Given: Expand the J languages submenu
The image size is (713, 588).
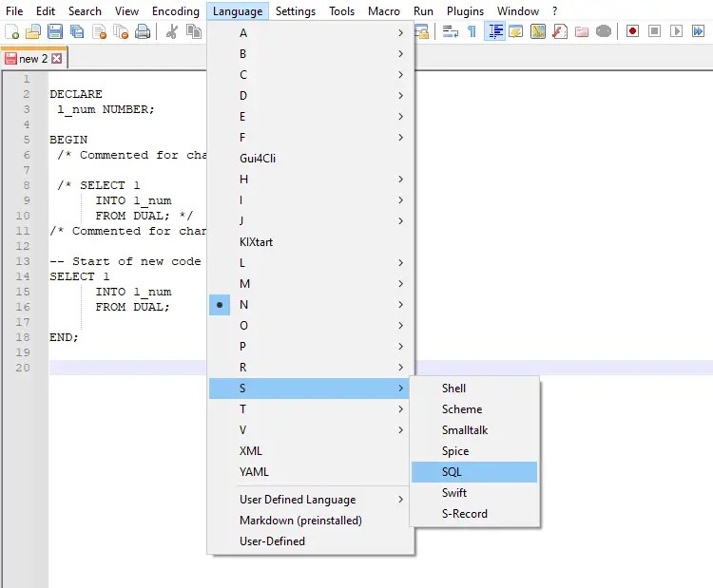Looking at the screenshot, I should pos(309,220).
